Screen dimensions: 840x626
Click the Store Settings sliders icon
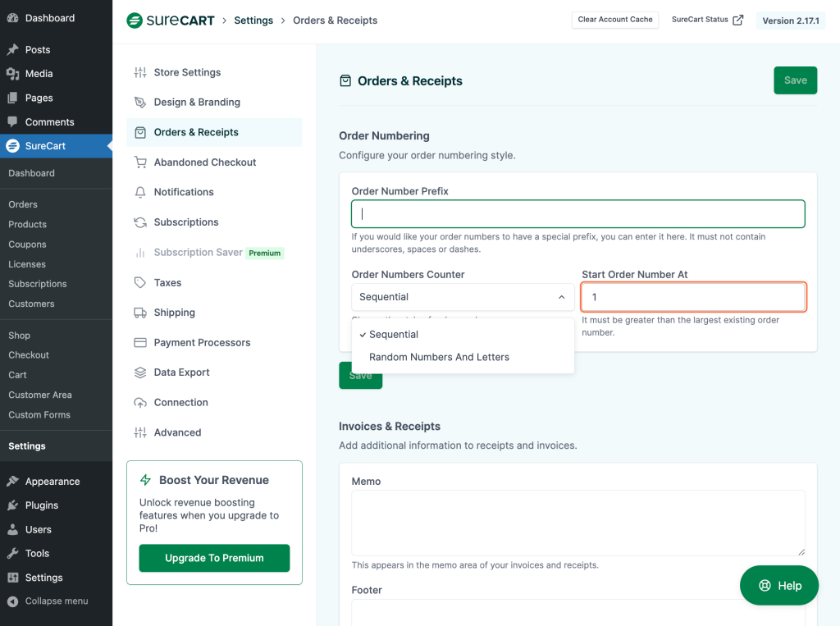(x=140, y=72)
